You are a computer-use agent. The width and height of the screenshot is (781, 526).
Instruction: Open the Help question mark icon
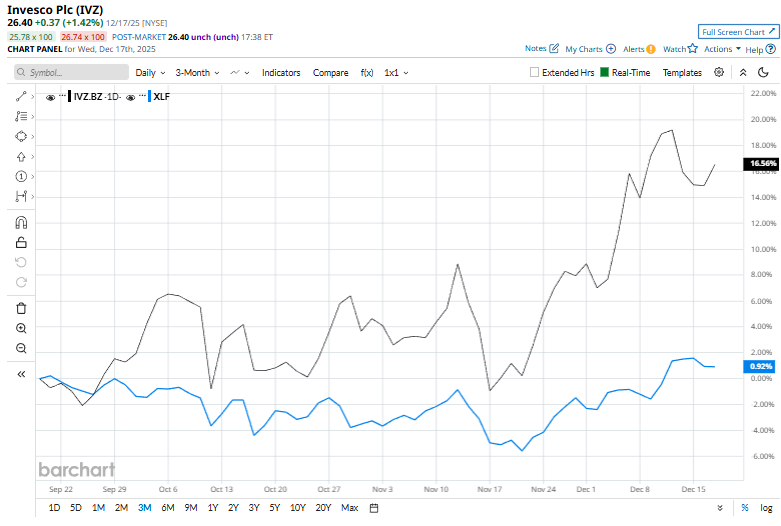771,49
